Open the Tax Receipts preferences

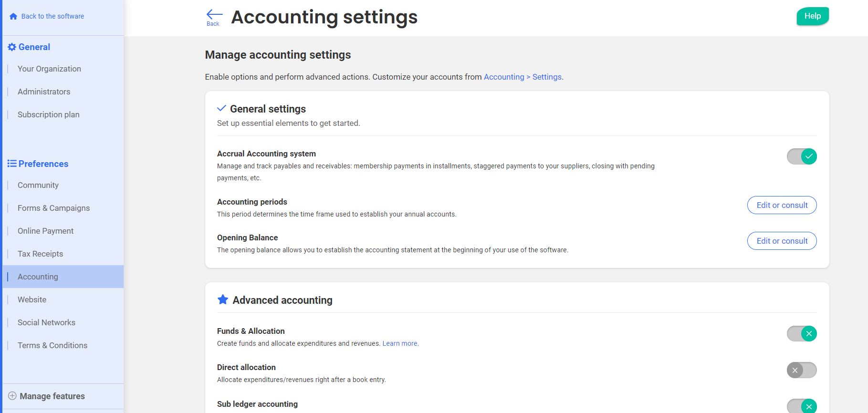41,254
